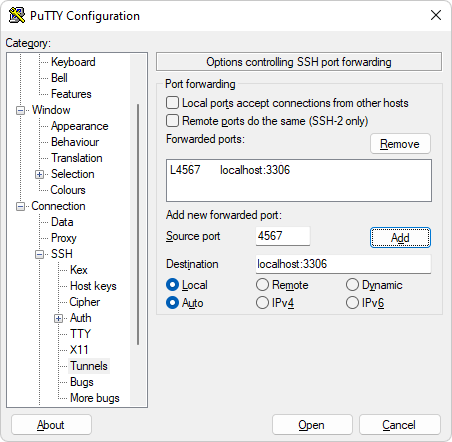Select the Auto address family option
The image size is (452, 442).
pos(172,303)
